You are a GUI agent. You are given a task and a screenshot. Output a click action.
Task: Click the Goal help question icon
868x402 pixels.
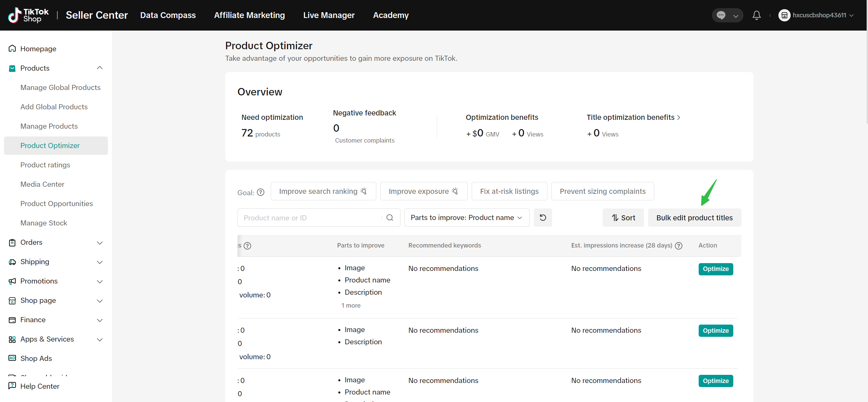[261, 193]
